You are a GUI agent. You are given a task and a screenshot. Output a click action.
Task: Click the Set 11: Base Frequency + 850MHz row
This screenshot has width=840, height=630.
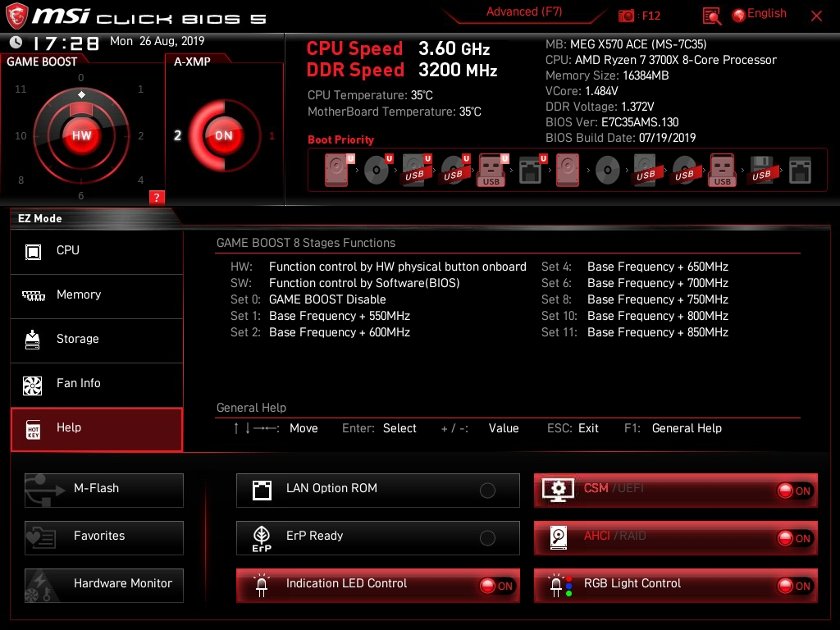point(635,332)
